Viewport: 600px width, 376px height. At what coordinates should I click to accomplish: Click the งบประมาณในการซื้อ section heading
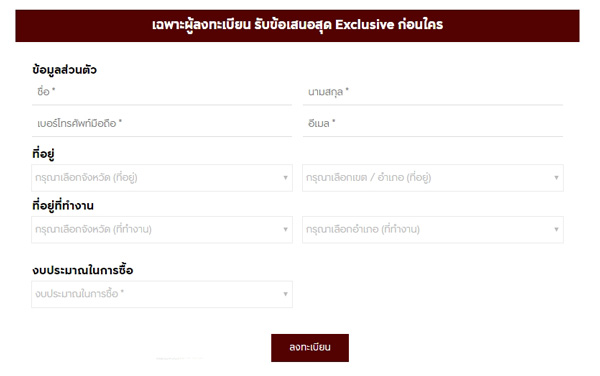[83, 270]
